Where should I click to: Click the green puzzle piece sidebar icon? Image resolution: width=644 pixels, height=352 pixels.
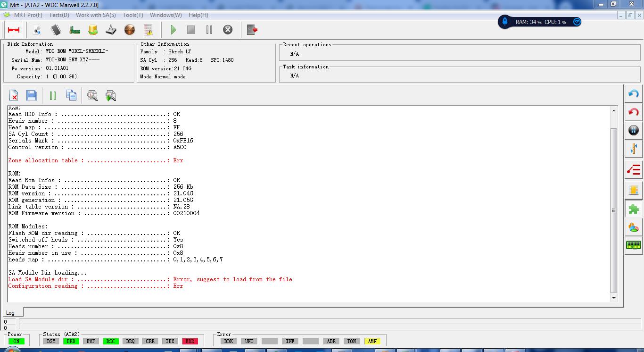[634, 209]
